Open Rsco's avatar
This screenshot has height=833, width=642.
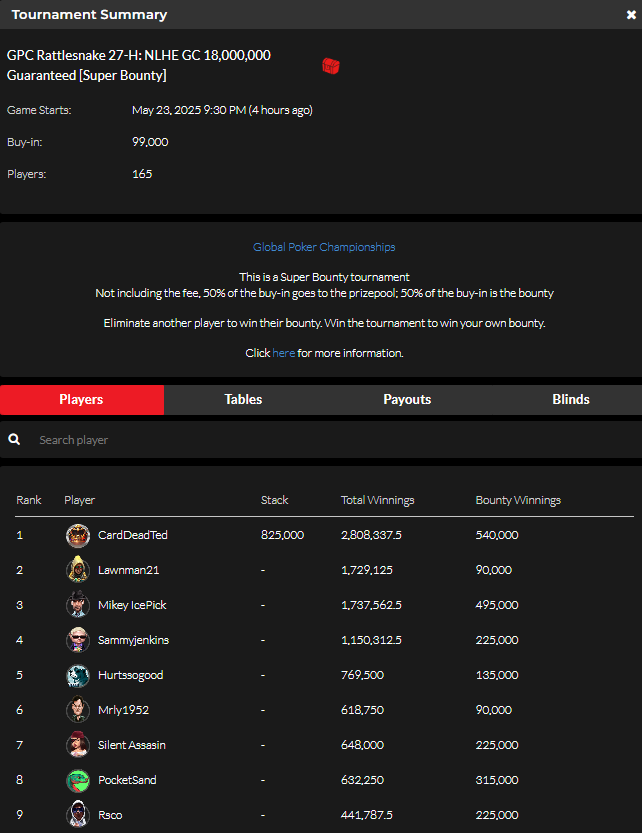click(x=78, y=815)
